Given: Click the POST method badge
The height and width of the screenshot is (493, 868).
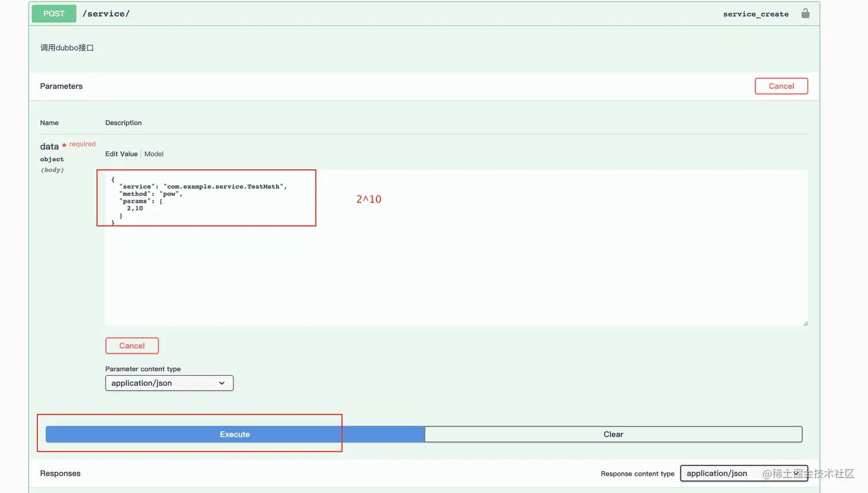Looking at the screenshot, I should click(x=54, y=14).
